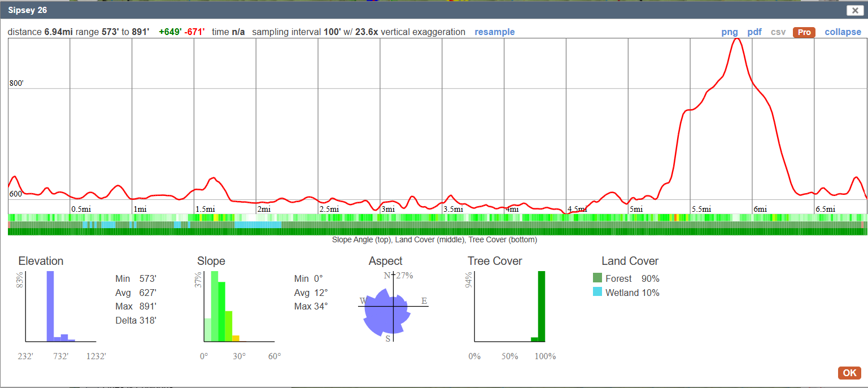Click the red "-671'" loss value
Screen dimensions: 868x388
click(x=195, y=32)
